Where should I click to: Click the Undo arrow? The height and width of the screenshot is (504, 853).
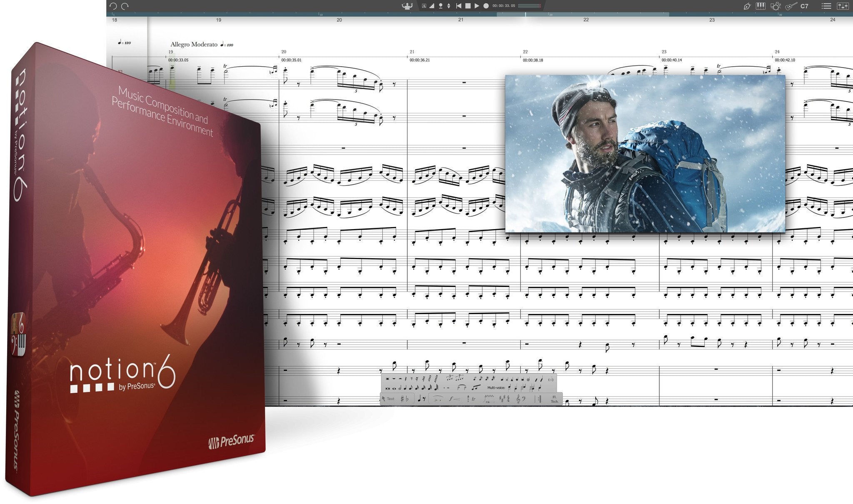click(x=113, y=5)
